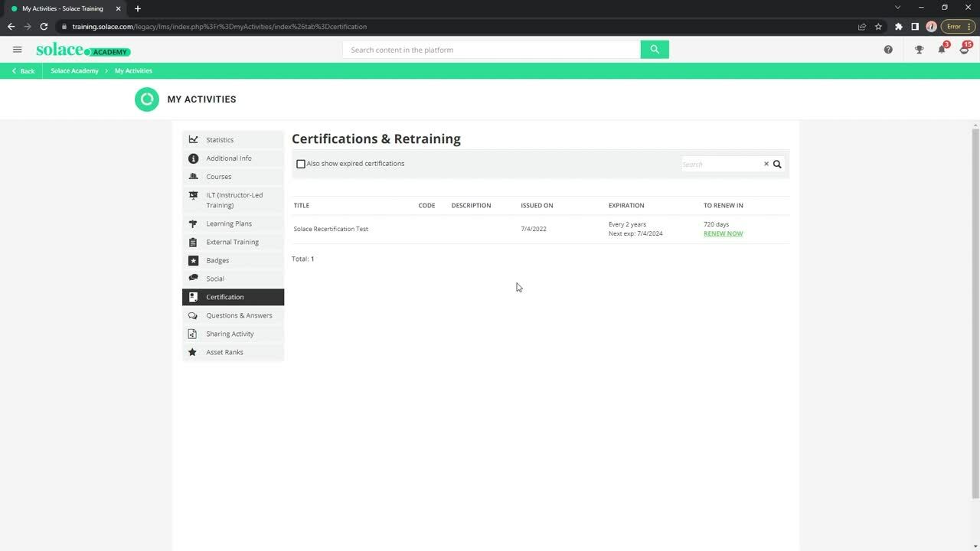
Task: Open the Learning Plans section
Action: [233, 223]
